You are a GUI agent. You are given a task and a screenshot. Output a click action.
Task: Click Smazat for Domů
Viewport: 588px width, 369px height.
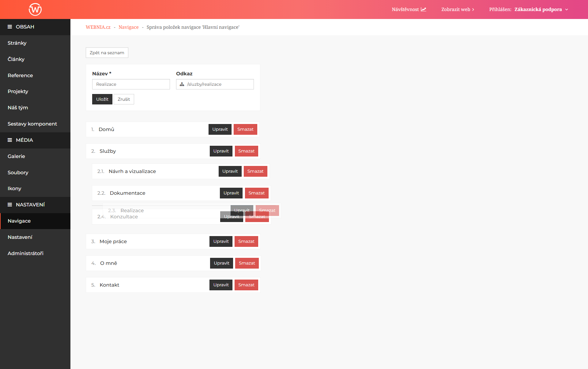click(245, 129)
